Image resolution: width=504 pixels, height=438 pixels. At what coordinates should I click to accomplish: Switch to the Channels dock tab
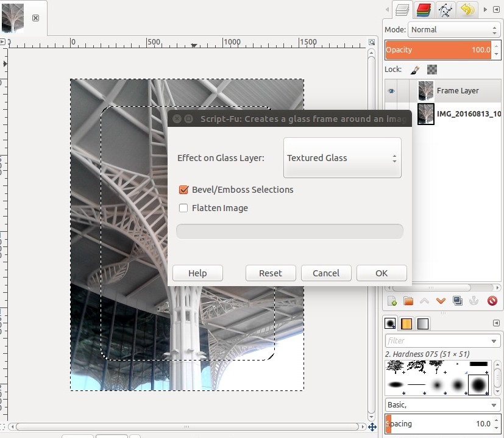pyautogui.click(x=424, y=10)
